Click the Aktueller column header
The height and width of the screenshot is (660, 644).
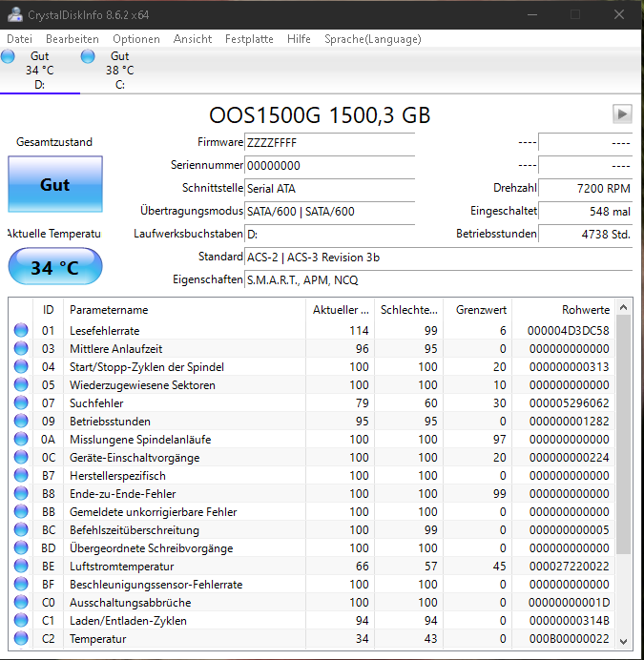[341, 310]
